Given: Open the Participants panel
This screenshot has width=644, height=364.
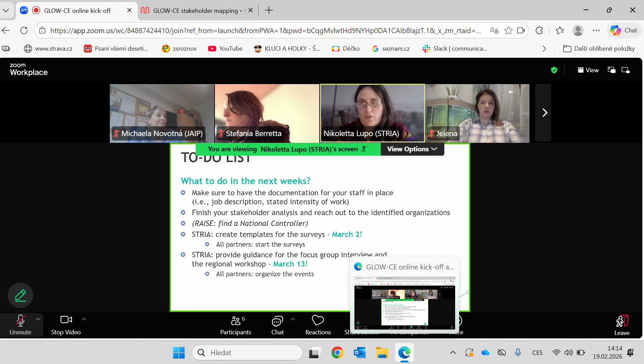Looking at the screenshot, I should point(236,325).
